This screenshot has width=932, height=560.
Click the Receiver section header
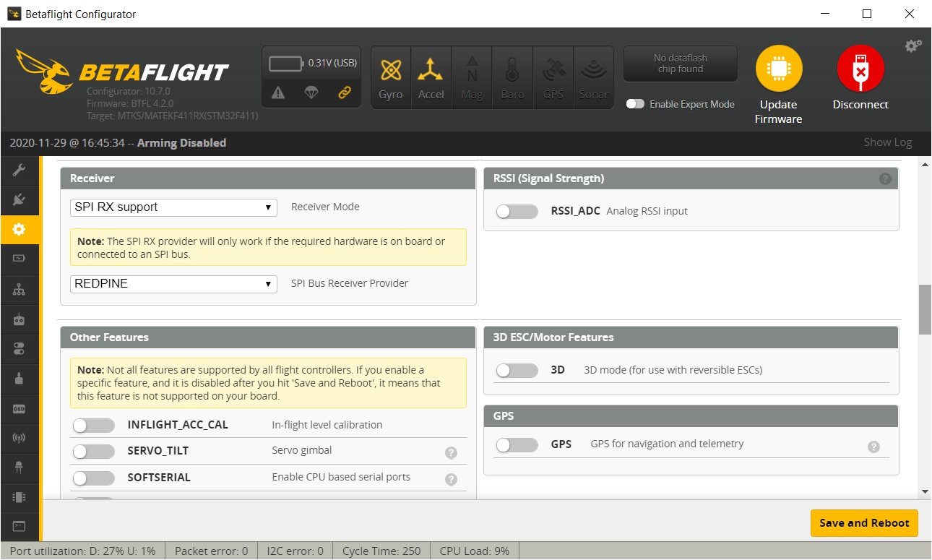click(x=268, y=178)
